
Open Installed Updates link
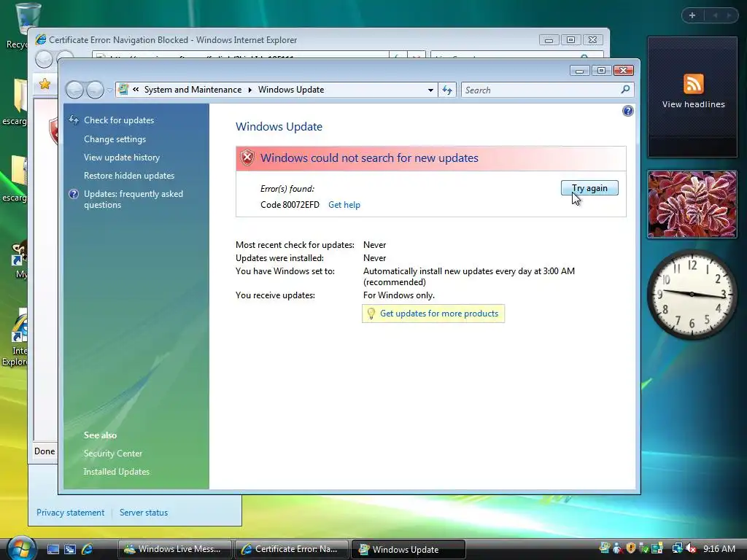(116, 472)
